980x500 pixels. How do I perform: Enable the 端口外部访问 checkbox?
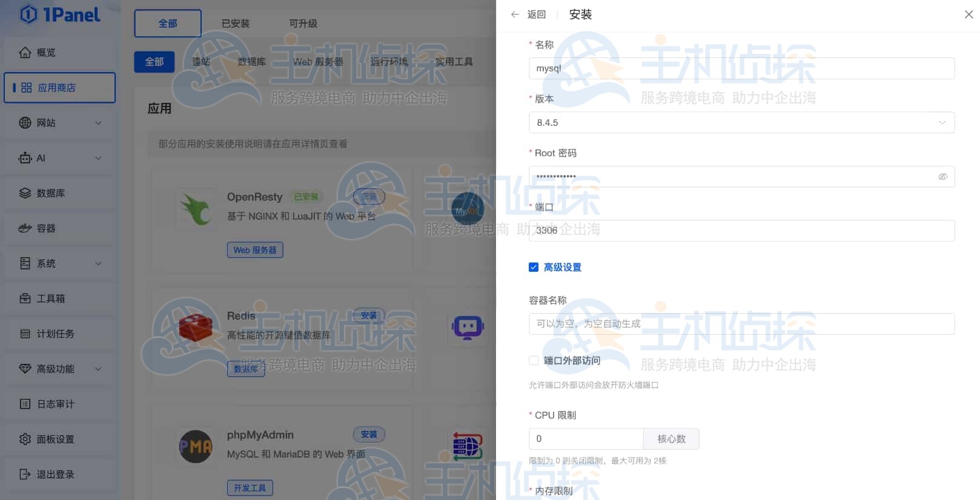tap(534, 360)
